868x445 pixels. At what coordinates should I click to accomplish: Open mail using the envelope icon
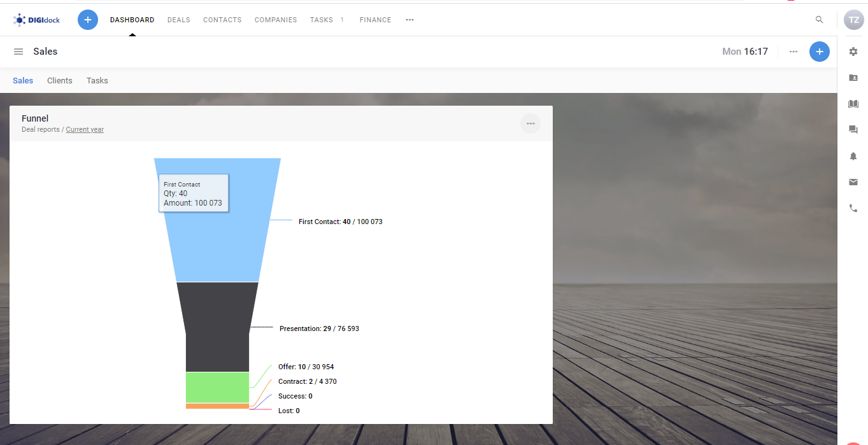coord(853,182)
